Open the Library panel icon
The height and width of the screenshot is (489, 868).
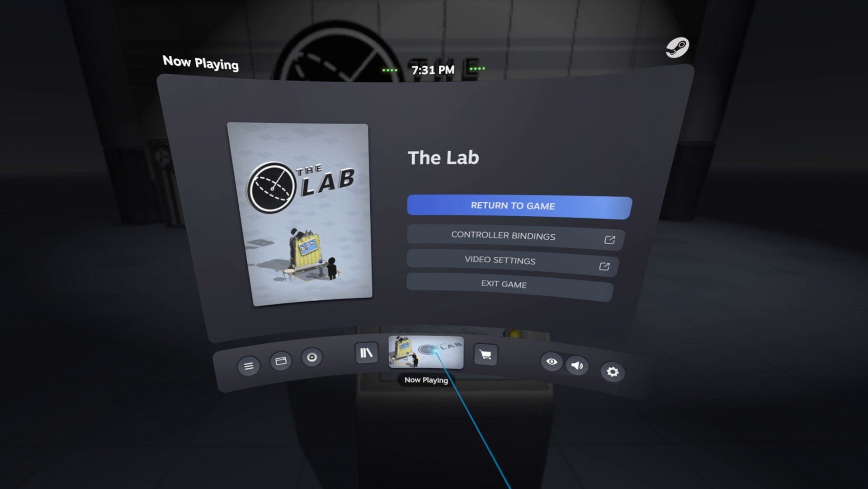click(366, 352)
